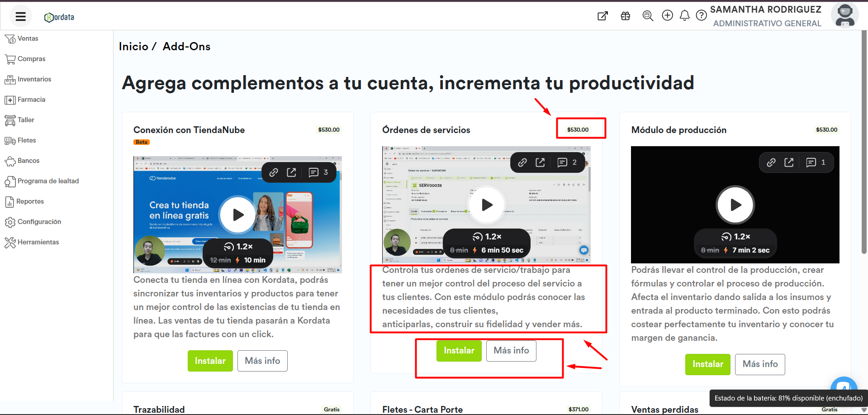Click the Conexión con TiendaNube title

click(x=189, y=130)
